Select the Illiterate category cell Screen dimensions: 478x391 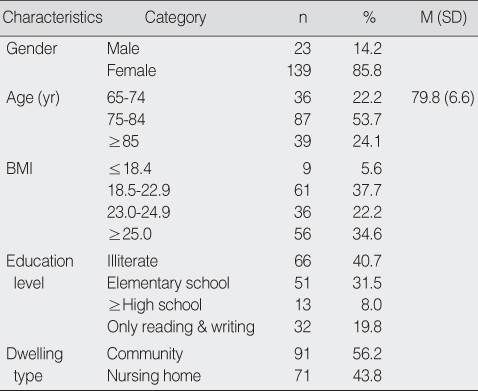(132, 261)
